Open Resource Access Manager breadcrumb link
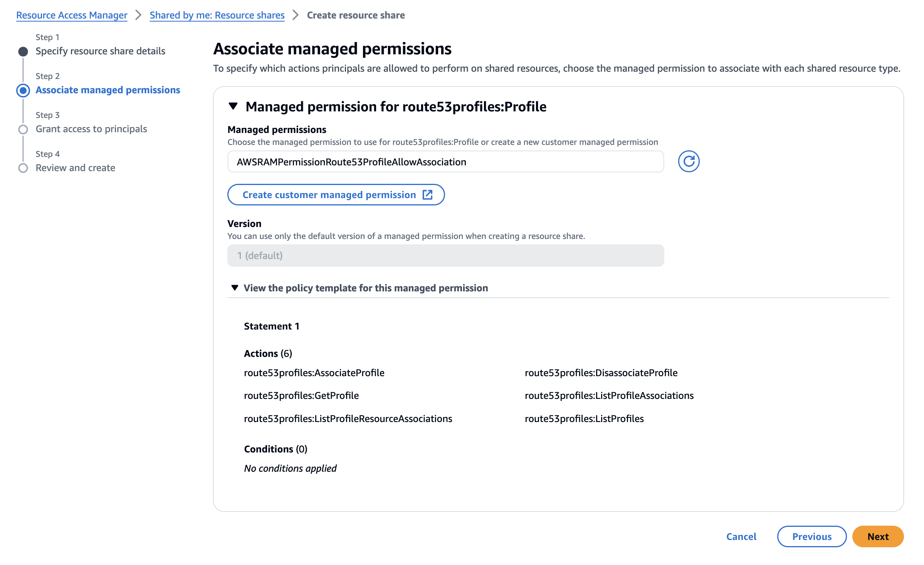The height and width of the screenshot is (565, 924). pyautogui.click(x=72, y=15)
